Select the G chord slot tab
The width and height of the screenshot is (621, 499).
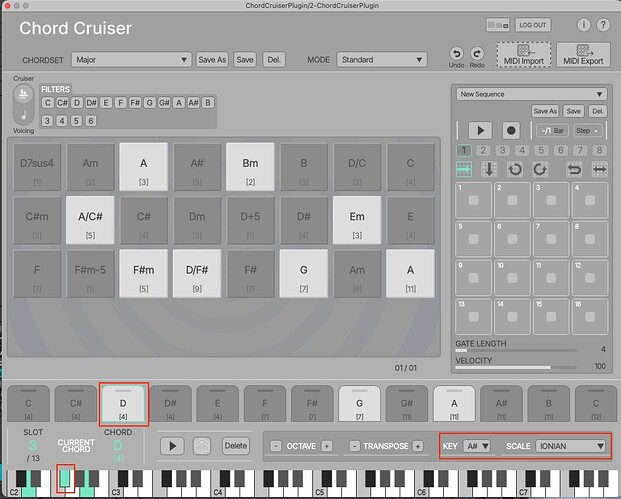click(x=359, y=404)
